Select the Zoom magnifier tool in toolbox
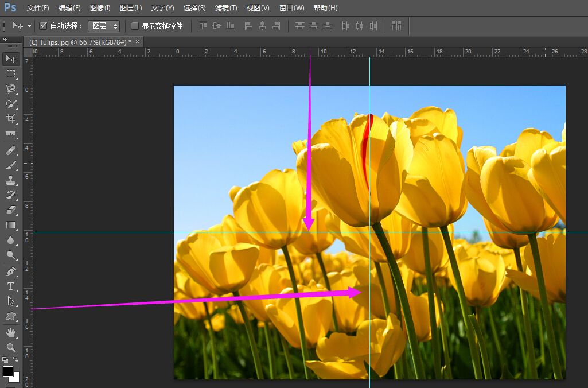 coord(11,347)
